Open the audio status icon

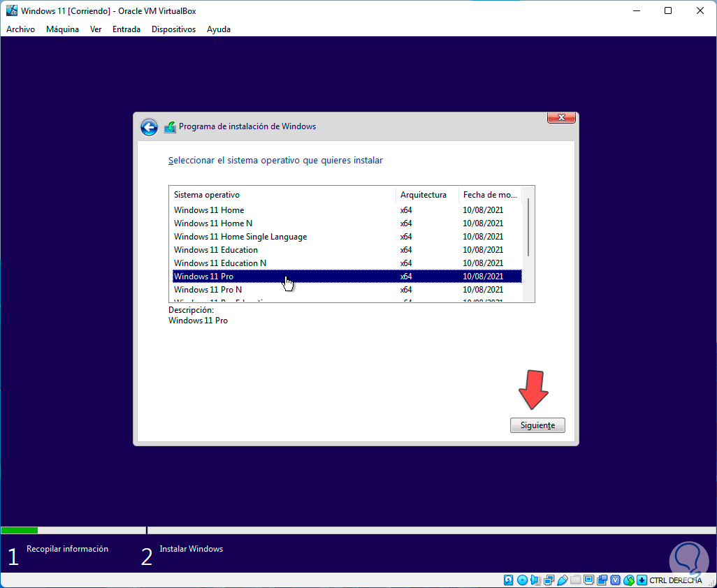[535, 580]
